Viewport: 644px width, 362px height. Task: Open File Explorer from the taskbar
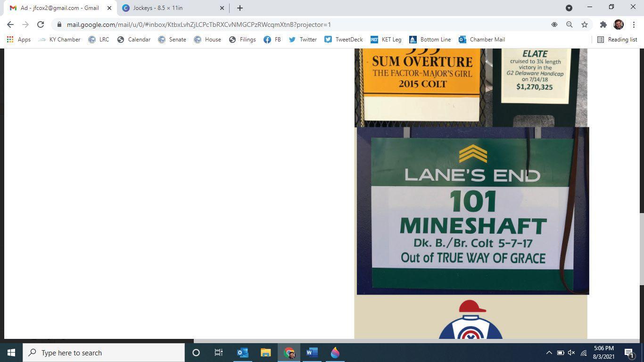(x=265, y=353)
